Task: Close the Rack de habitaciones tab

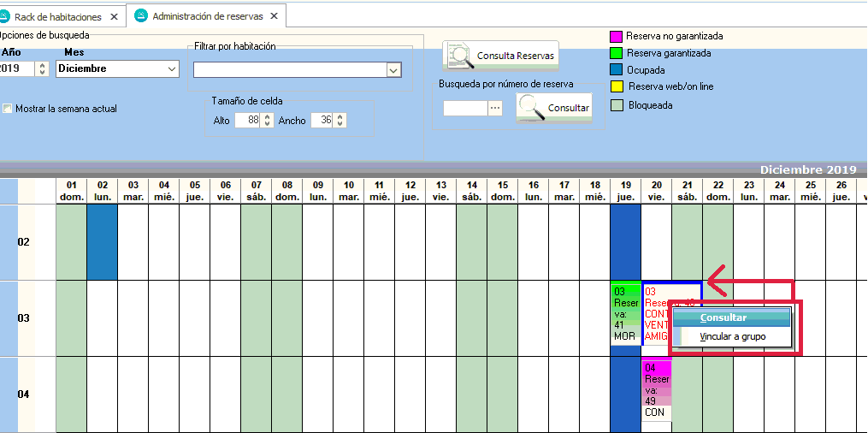Action: pos(115,17)
